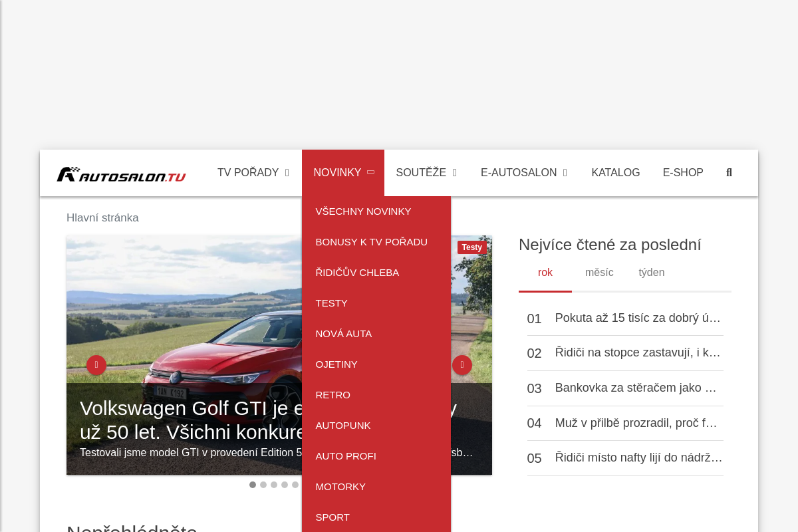Switch to the týden tab
The image size is (798, 532).
652,273
